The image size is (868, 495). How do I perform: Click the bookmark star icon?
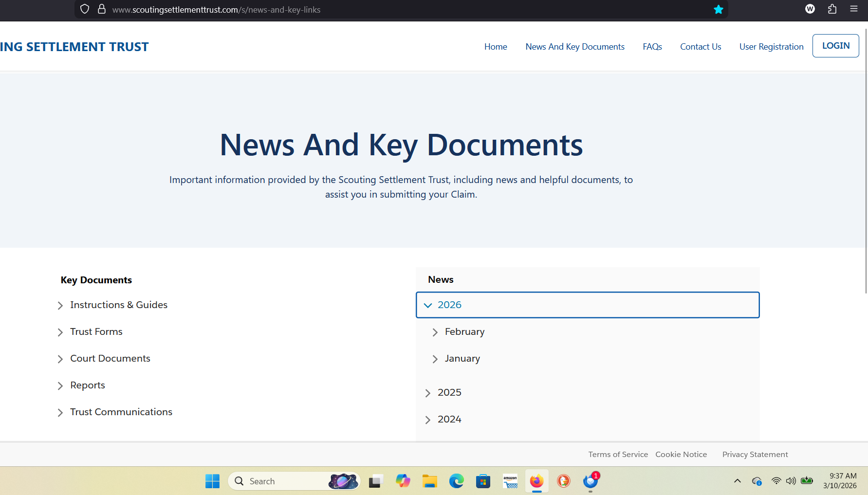click(x=718, y=10)
